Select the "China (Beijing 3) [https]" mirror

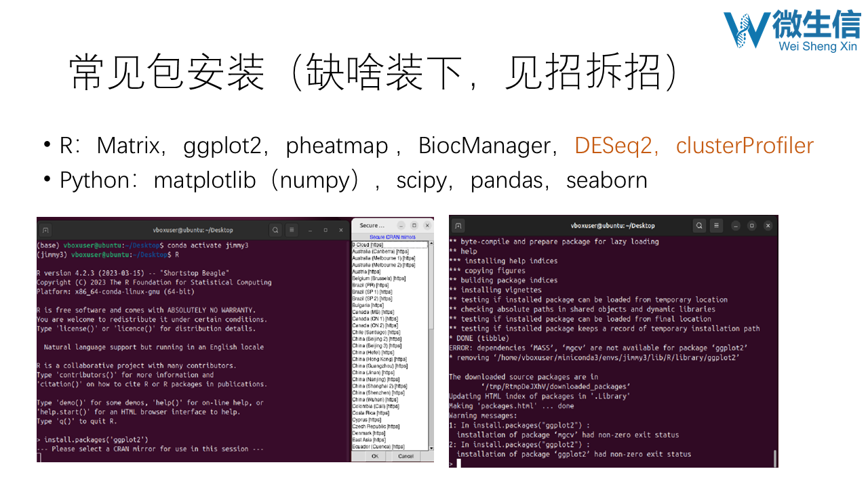[x=389, y=346]
